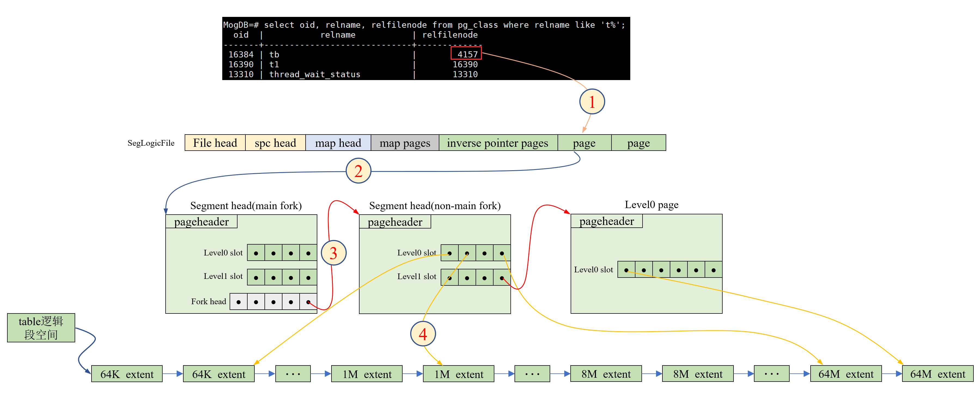Click pageheader in main fork segment head

coord(201,221)
